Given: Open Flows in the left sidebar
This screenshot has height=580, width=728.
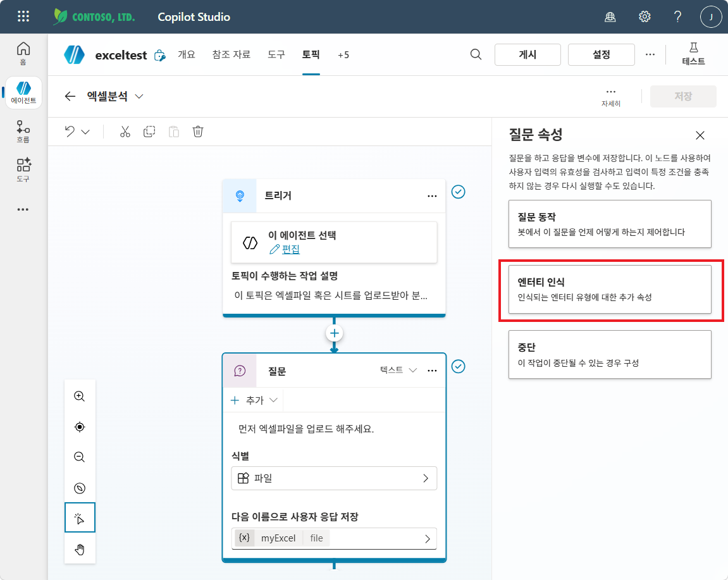Looking at the screenshot, I should click(x=23, y=132).
